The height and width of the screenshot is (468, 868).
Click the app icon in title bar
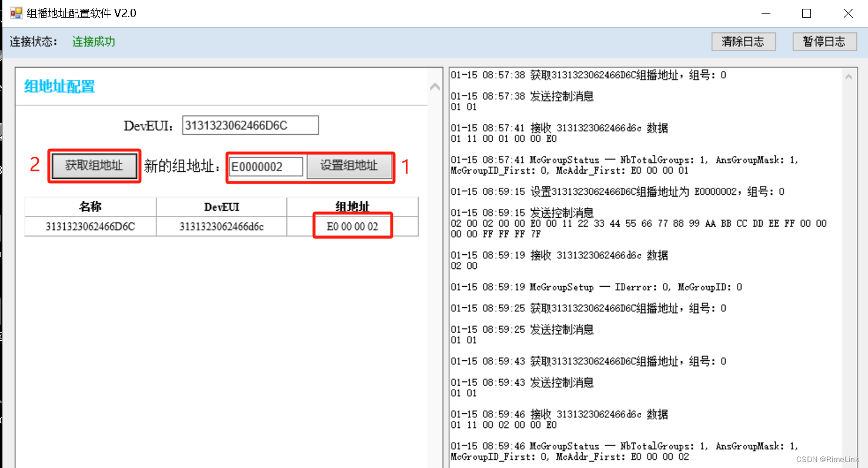pos(15,13)
